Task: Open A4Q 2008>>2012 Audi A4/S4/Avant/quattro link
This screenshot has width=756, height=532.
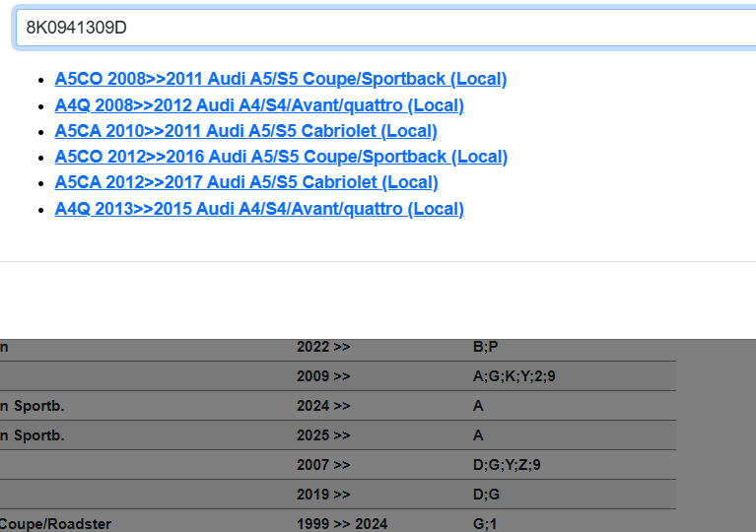Action: tap(259, 105)
